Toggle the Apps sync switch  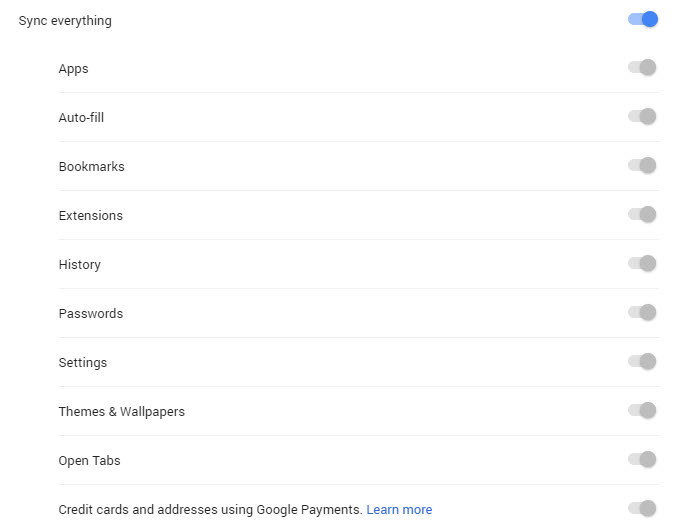tap(642, 68)
